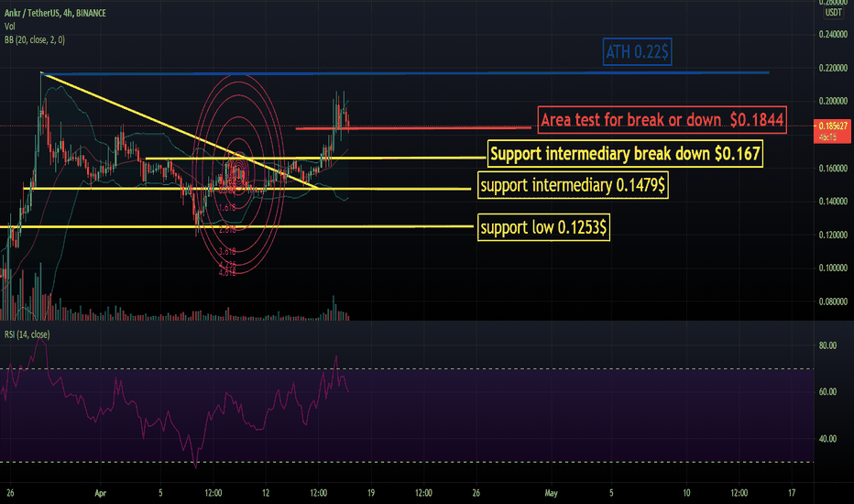Open the BB (20, close, 2, 0) indicator legend
The width and height of the screenshot is (854, 504).
point(34,39)
